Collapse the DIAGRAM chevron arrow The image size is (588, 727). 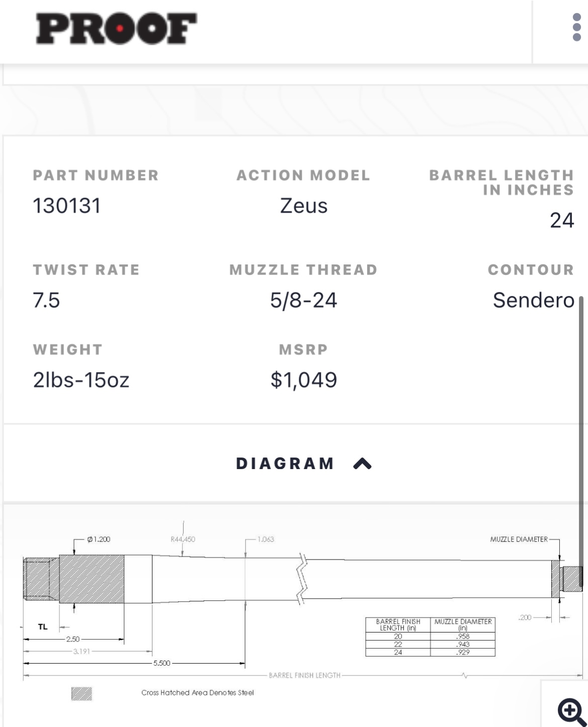(x=362, y=464)
